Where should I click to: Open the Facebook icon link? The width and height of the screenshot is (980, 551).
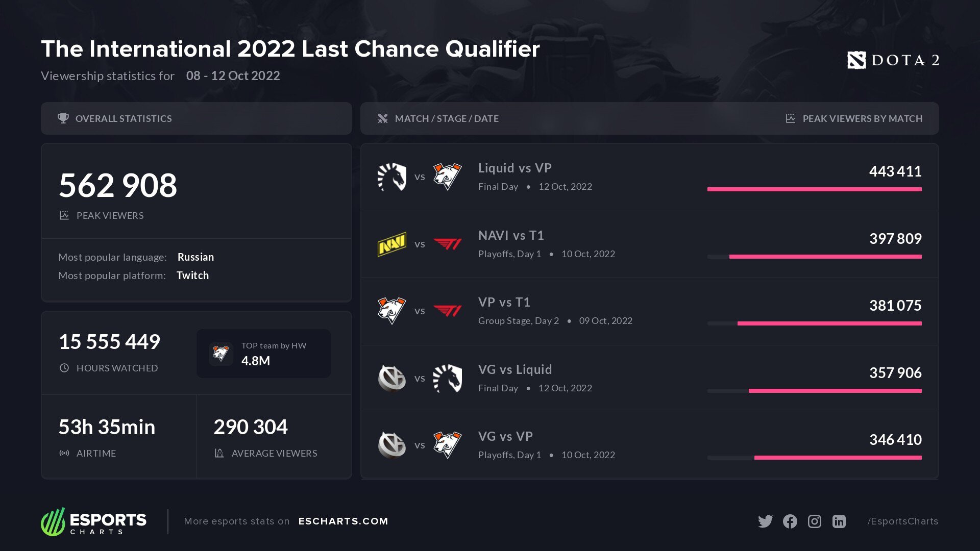tap(790, 521)
